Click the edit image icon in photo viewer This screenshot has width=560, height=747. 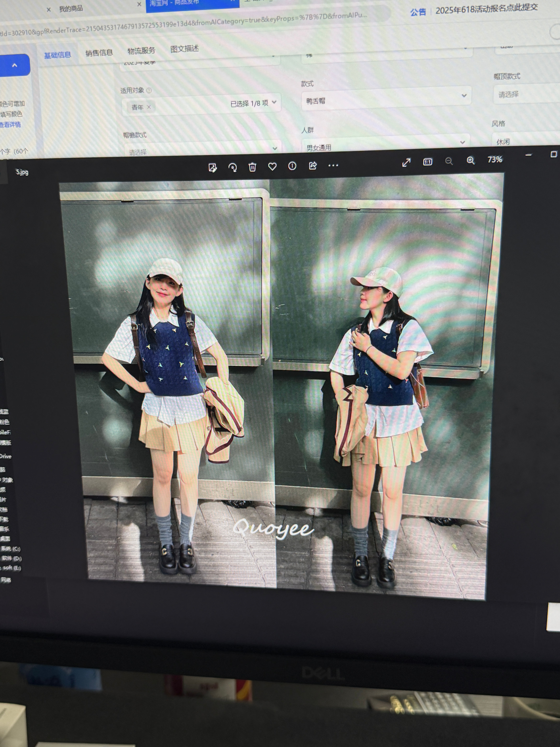[212, 168]
